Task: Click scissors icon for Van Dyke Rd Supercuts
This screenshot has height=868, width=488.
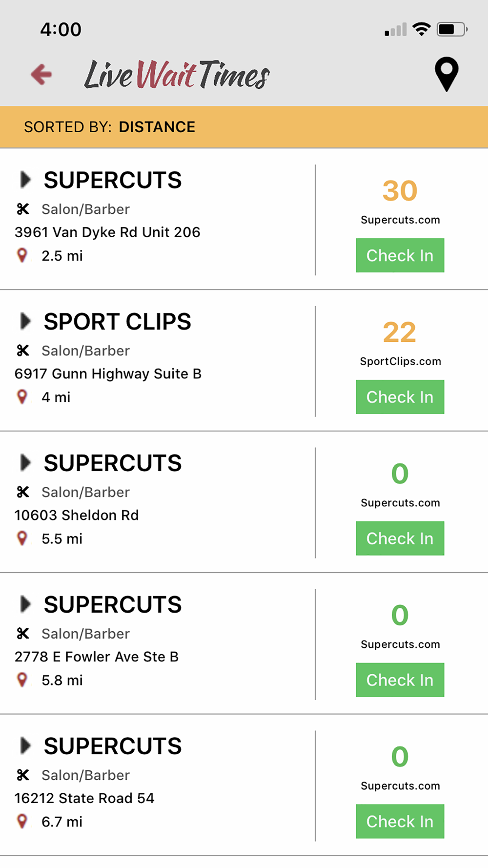Action: (22, 209)
